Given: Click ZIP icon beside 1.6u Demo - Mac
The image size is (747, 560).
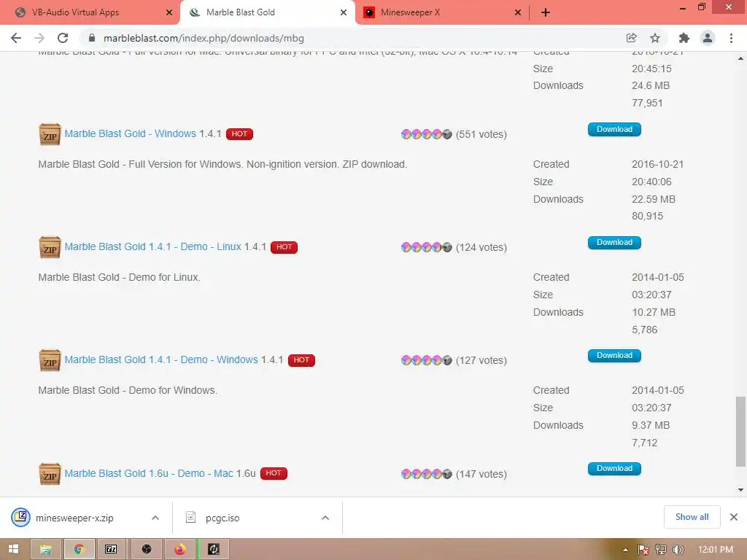Looking at the screenshot, I should (x=50, y=474).
